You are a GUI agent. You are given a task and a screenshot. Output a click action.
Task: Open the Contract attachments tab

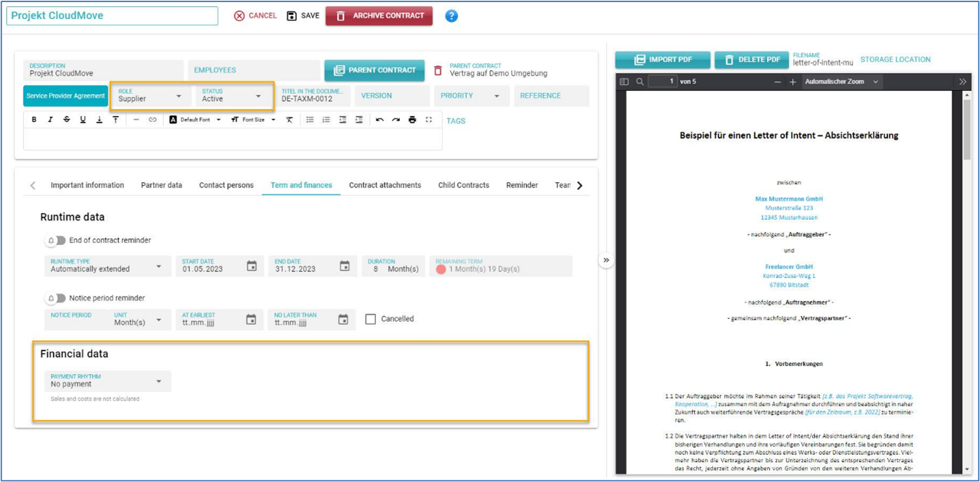click(x=384, y=185)
